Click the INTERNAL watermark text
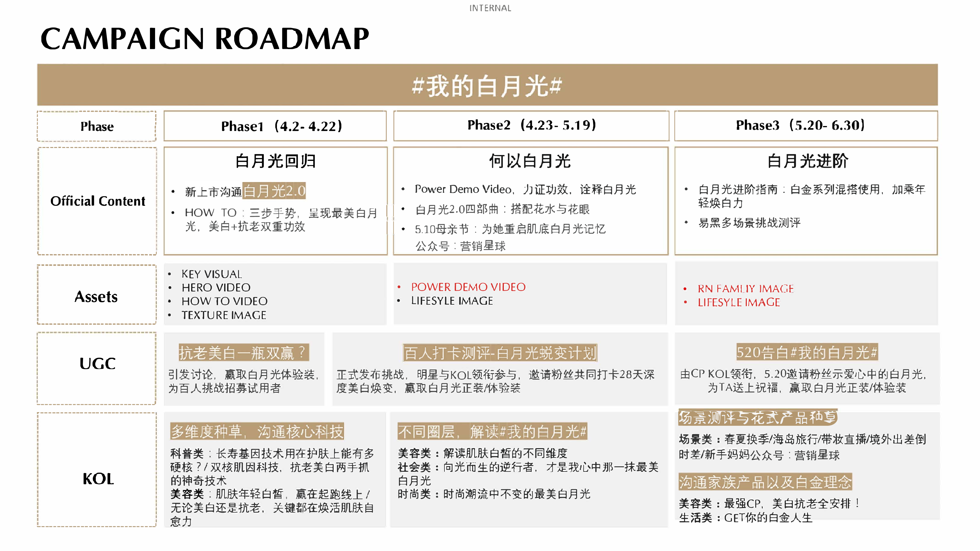 pyautogui.click(x=490, y=8)
